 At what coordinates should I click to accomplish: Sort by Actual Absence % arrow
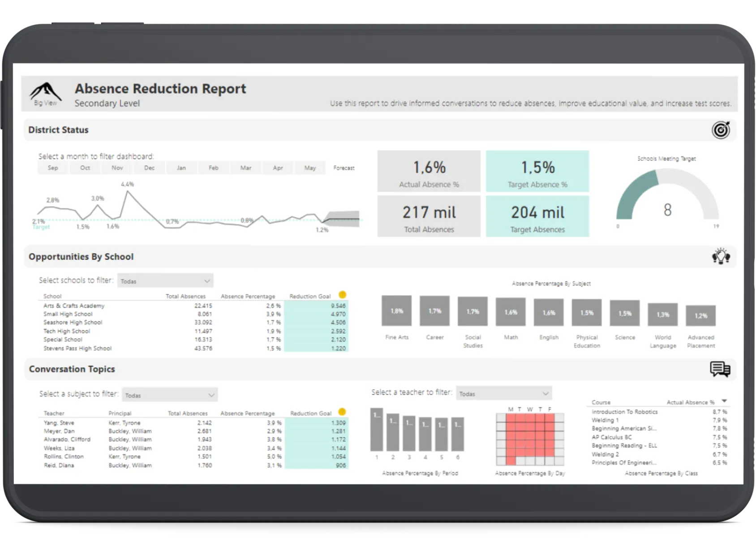tap(724, 401)
